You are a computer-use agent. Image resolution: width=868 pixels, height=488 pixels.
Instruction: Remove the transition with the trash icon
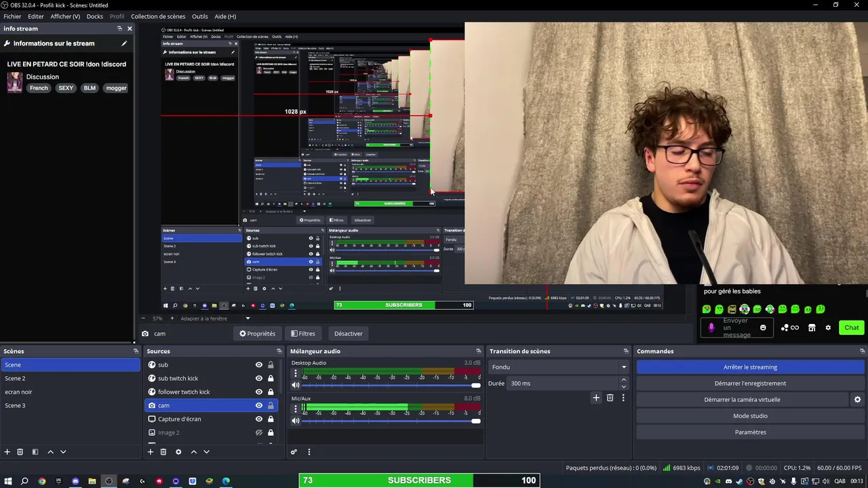[x=610, y=398]
